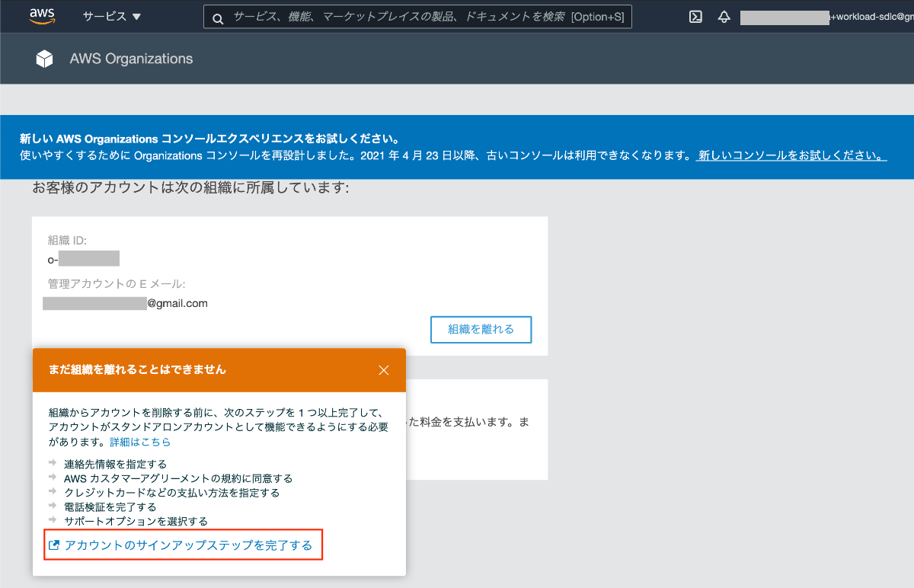Open the notifications bell icon
This screenshot has height=588, width=914.
[x=724, y=17]
